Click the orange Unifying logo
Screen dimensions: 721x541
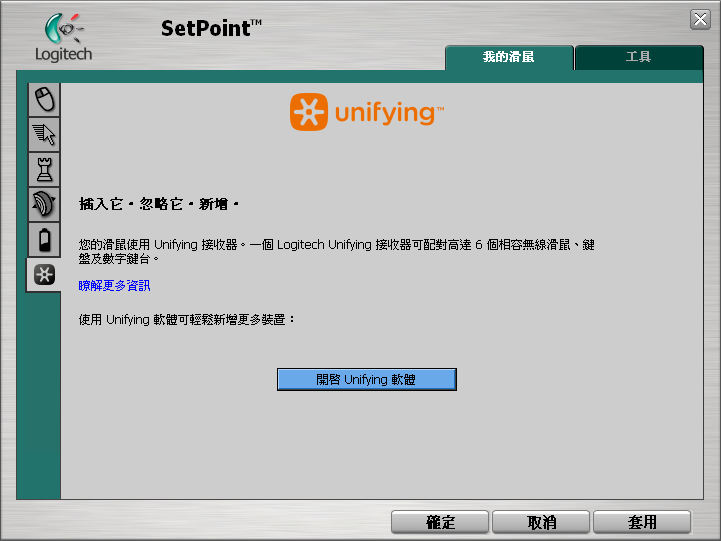(366, 112)
